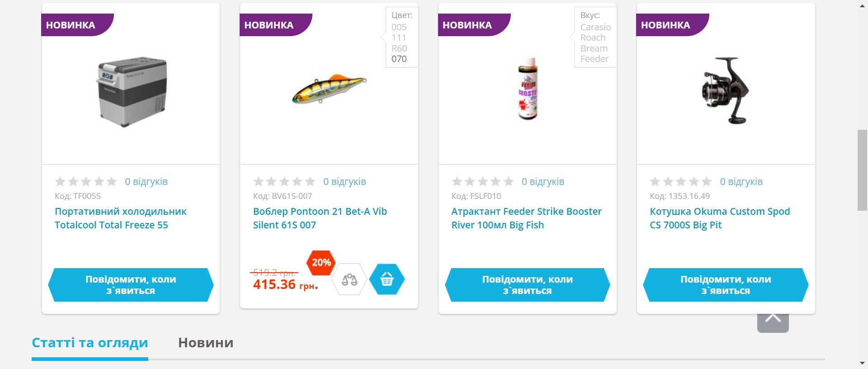Click the compare scales icon
The width and height of the screenshot is (868, 369).
pyautogui.click(x=349, y=279)
